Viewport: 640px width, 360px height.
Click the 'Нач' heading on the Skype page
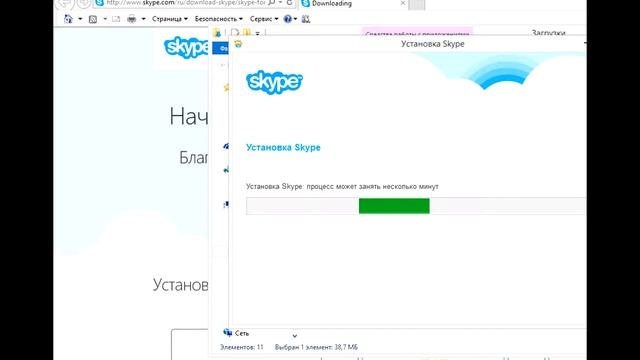189,116
